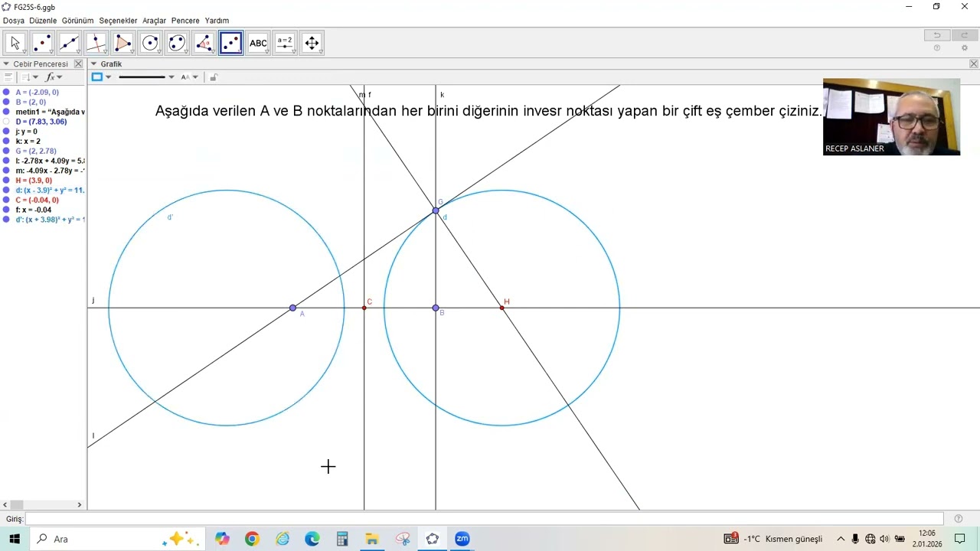
Task: Select the Move Graphics View tool
Action: coord(312,43)
